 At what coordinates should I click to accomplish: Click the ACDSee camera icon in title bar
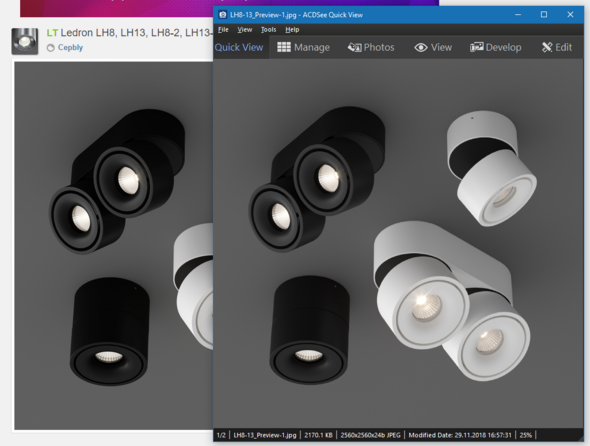223,15
